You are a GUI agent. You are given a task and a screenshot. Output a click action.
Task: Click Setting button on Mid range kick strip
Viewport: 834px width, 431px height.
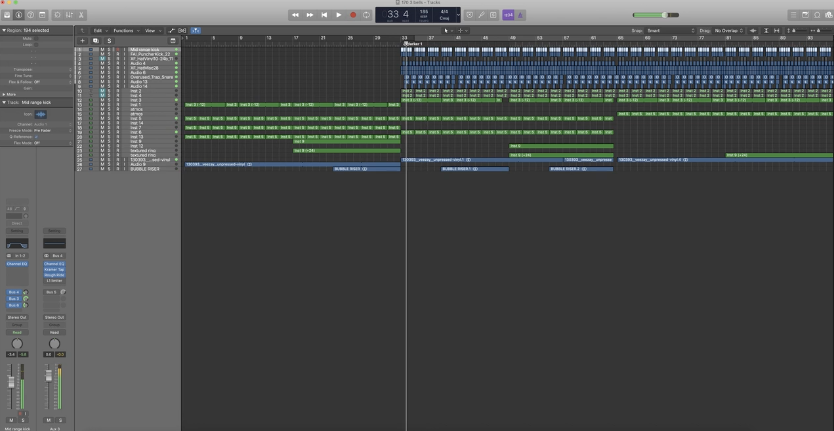point(17,231)
